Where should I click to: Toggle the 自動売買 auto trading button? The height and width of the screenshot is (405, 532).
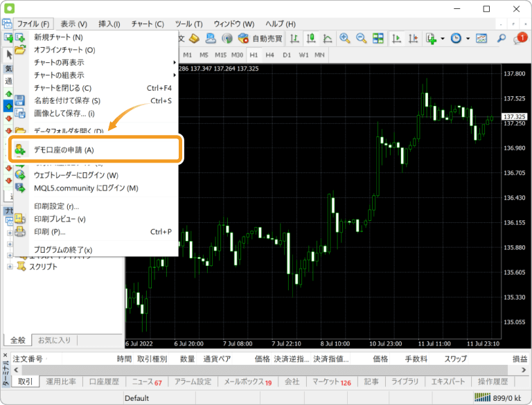point(260,38)
